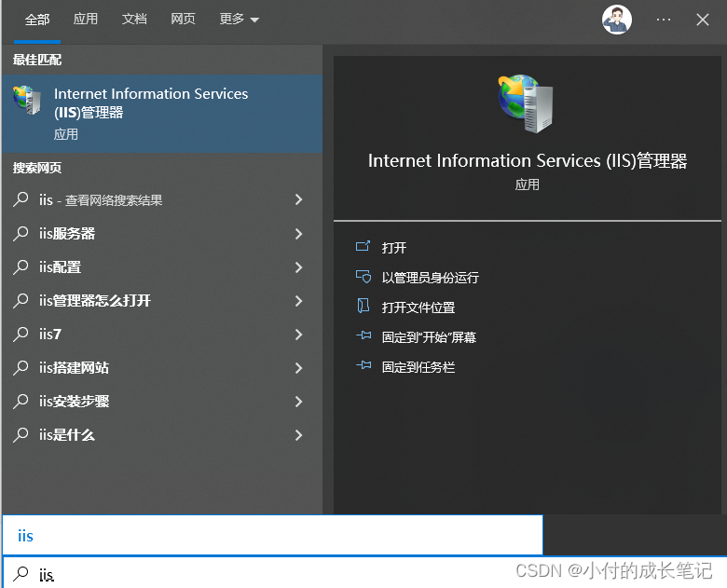Screen dimensions: 727x588
Task: Switch to the 网页 tab
Action: 183,19
